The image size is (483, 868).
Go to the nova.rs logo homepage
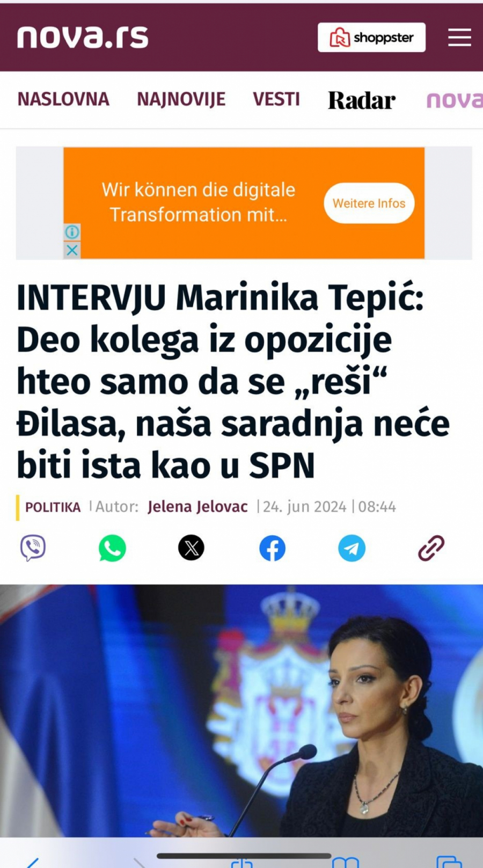pos(83,37)
